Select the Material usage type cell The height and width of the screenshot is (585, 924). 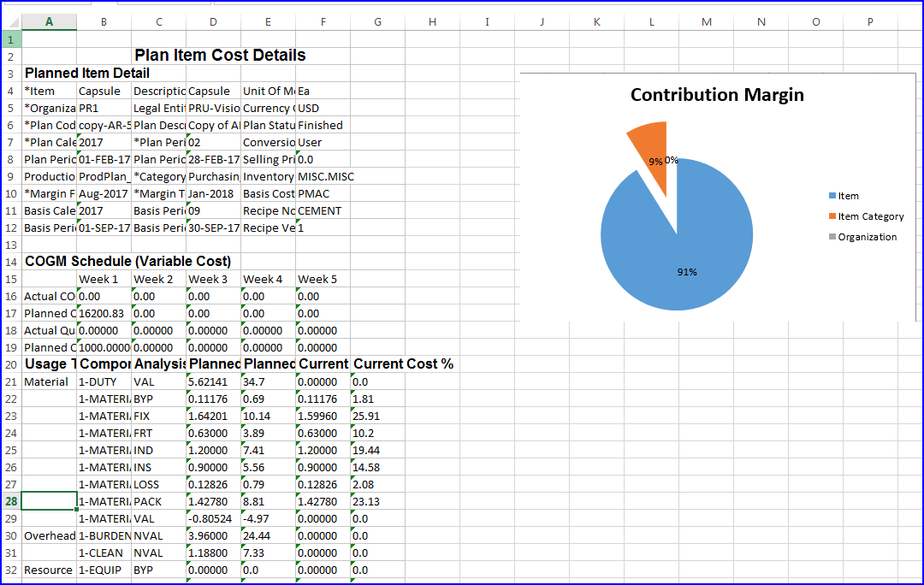[49, 381]
